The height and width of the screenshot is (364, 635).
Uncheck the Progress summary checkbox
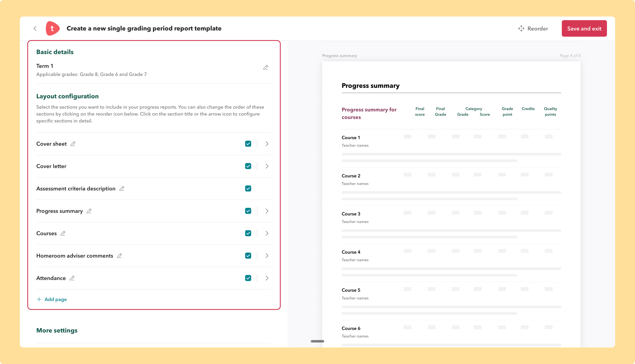pos(248,211)
